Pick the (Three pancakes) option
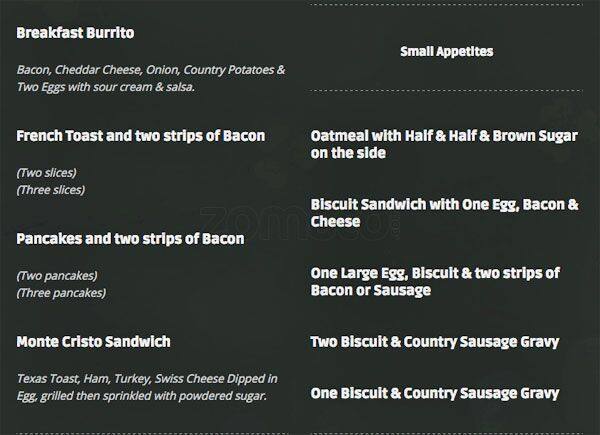This screenshot has width=600, height=435. (61, 292)
